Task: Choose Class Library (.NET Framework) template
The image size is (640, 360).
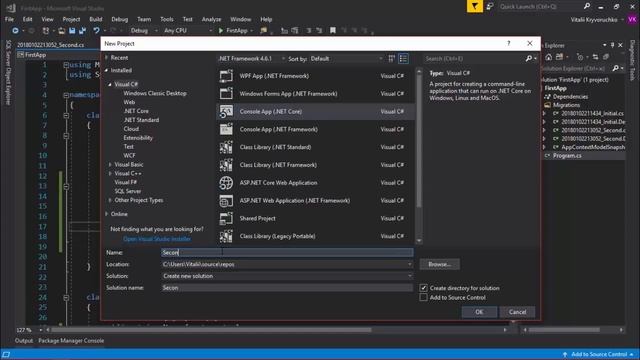Action: click(315, 165)
